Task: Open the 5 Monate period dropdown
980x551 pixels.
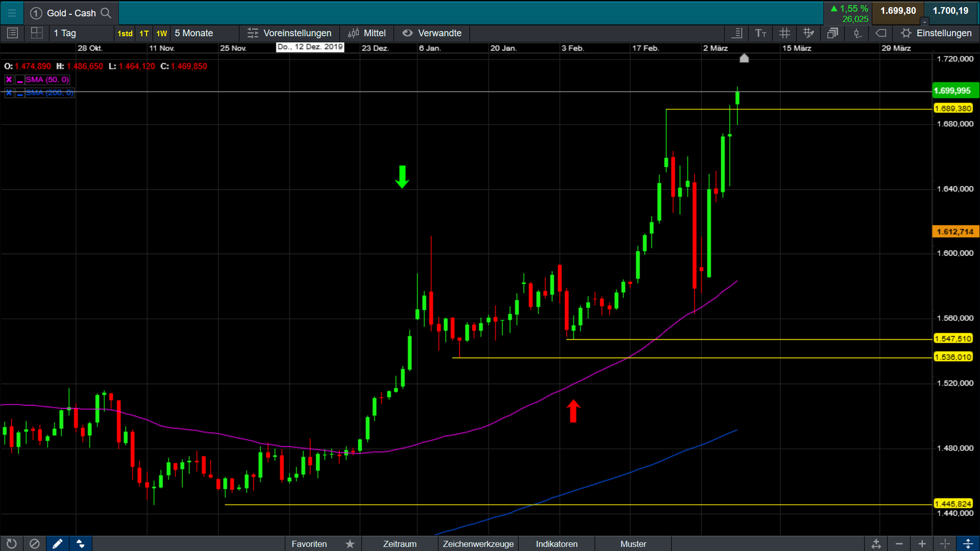Action: (194, 33)
